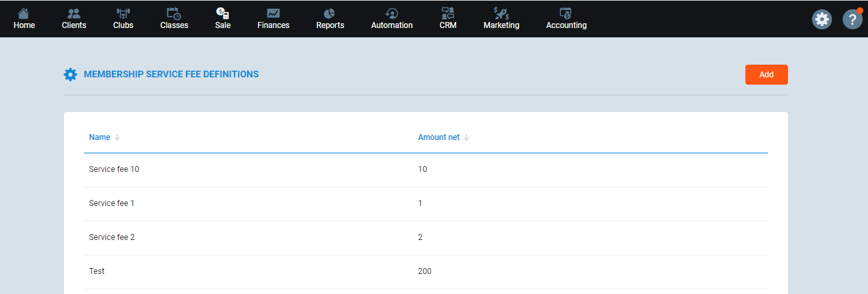The height and width of the screenshot is (294, 868).
Task: Open the Clubs icon in the navbar
Action: [x=123, y=13]
